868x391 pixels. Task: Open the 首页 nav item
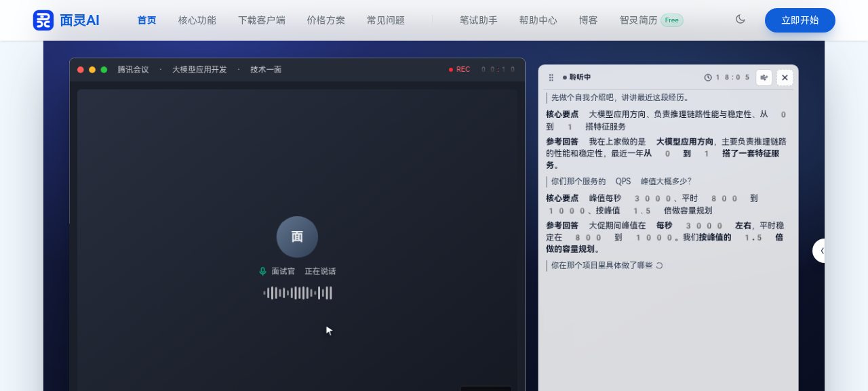click(x=146, y=20)
